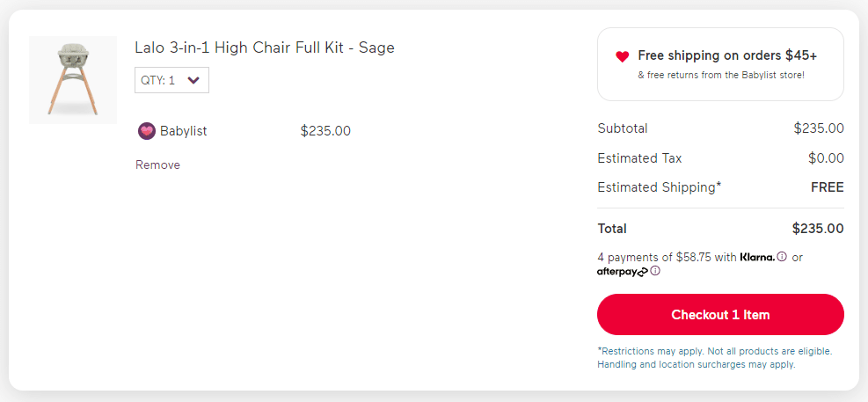Click the Estimated Shipping* label
This screenshot has width=868, height=402.
click(660, 187)
